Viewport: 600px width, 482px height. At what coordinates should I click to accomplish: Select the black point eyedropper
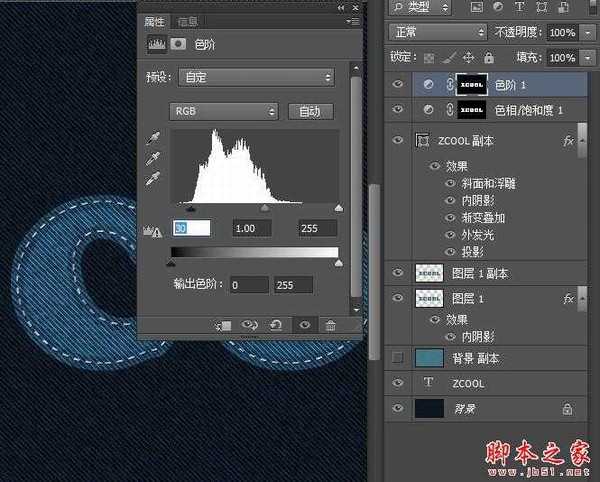(153, 138)
